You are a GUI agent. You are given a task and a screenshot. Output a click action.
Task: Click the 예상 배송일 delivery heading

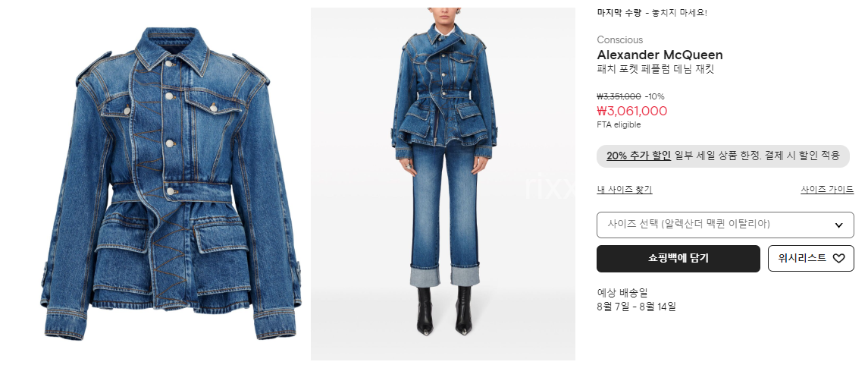pyautogui.click(x=622, y=292)
